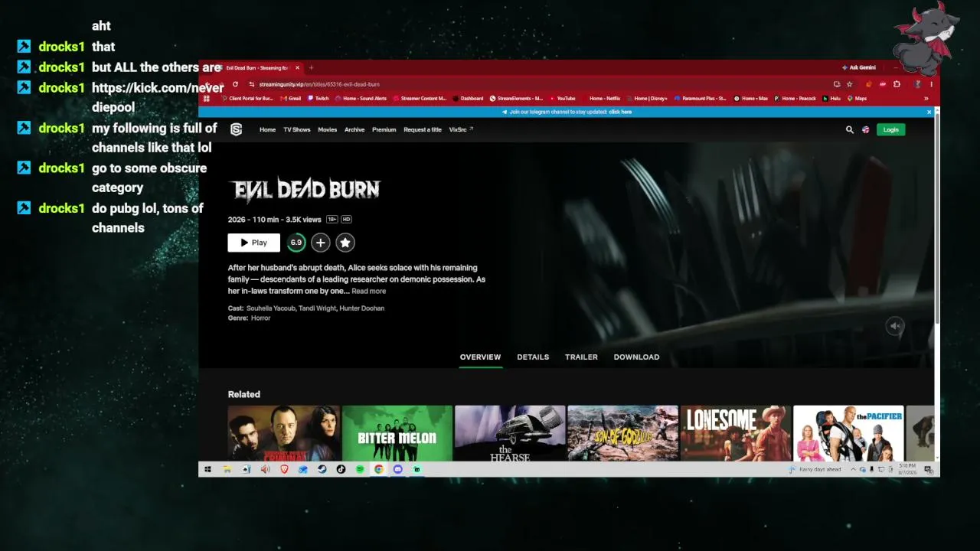Follow the Telegram 'click here' link
This screenshot has height=551, width=980.
coord(620,112)
